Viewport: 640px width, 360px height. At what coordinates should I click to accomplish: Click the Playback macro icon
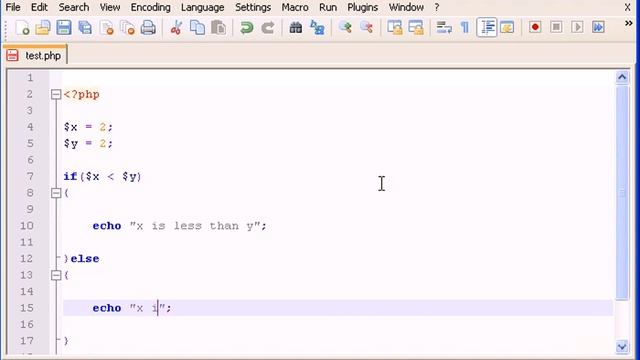[577, 27]
